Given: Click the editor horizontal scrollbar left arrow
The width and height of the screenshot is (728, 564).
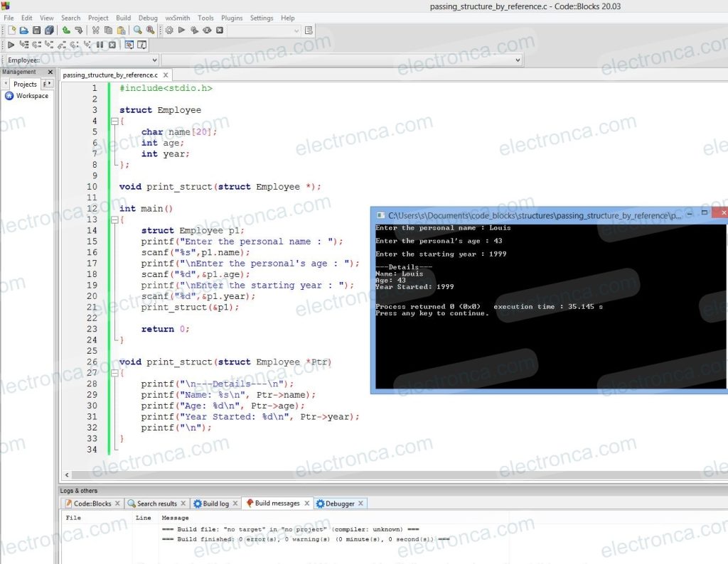Looking at the screenshot, I should [67, 474].
